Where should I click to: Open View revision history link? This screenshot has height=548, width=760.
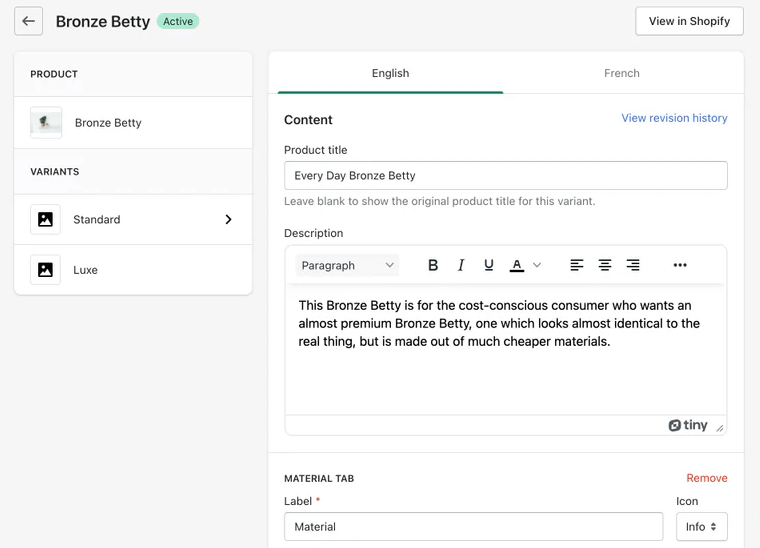674,118
